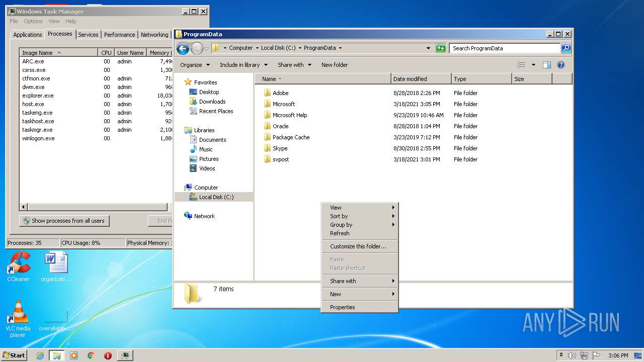The width and height of the screenshot is (644, 362).
Task: Expand the ProgramData breadcrumb arrow
Action: [340, 48]
